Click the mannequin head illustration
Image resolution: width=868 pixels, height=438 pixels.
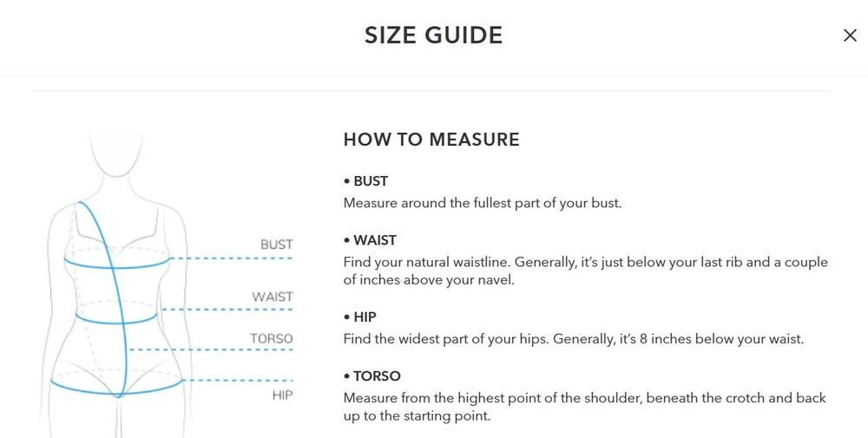tap(116, 154)
